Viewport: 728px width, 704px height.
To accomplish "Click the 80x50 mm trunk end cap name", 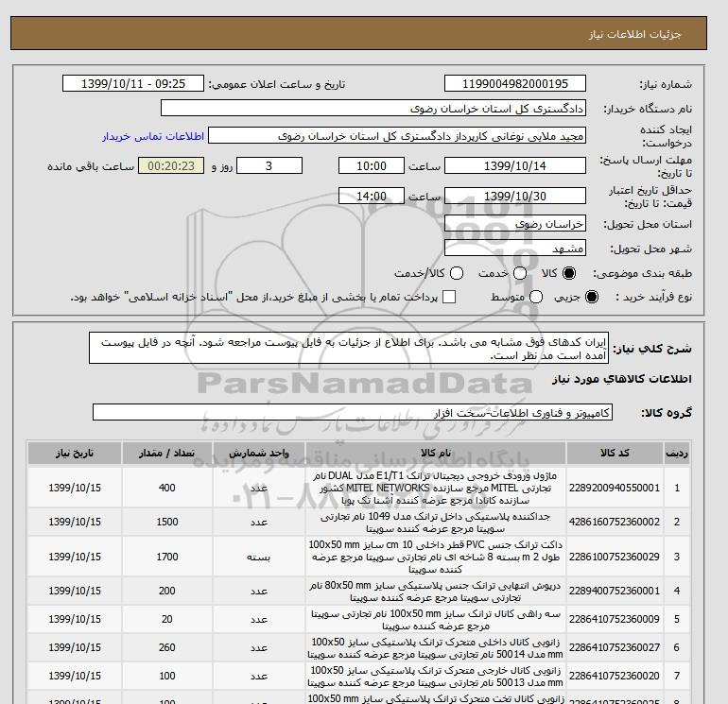I will pyautogui.click(x=436, y=592).
